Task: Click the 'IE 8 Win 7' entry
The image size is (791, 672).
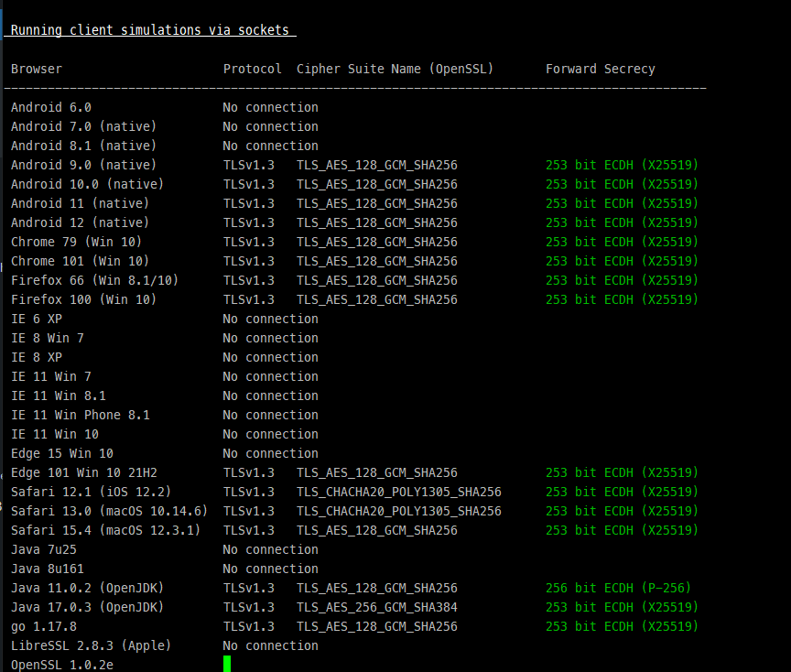Action: point(48,338)
